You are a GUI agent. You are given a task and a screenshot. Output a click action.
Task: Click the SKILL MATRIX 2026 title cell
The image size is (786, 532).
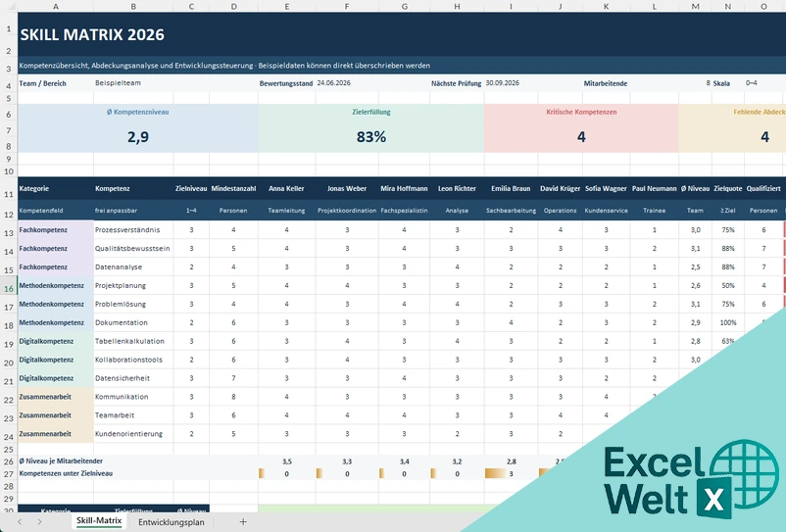[x=92, y=34]
